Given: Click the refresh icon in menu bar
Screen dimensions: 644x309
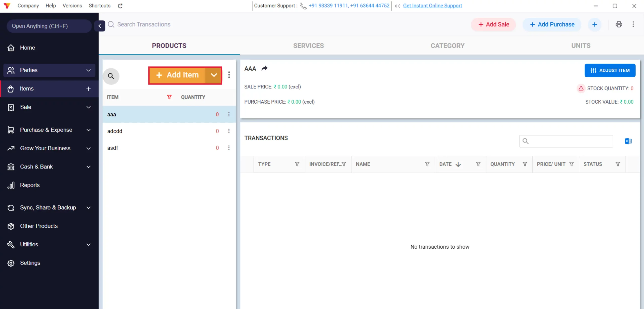Looking at the screenshot, I should [x=120, y=6].
